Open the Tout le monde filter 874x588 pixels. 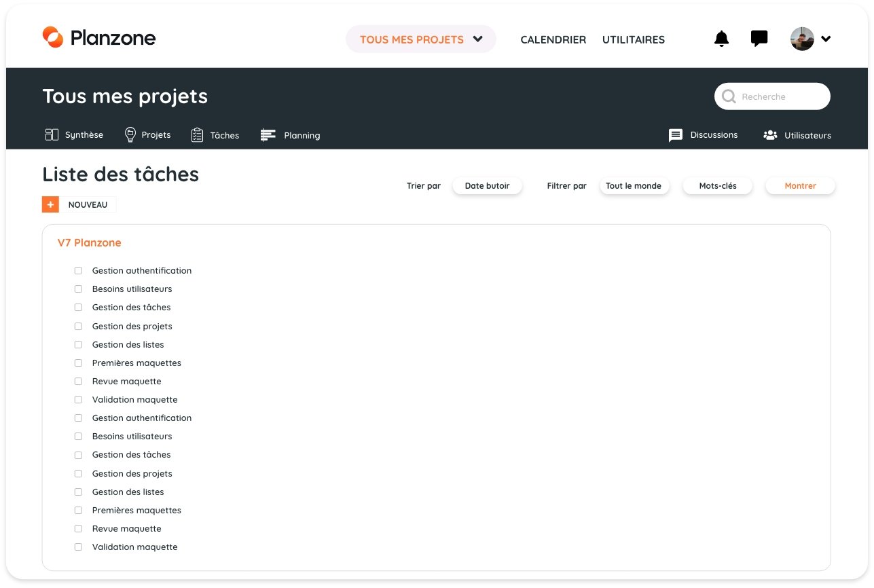(634, 185)
